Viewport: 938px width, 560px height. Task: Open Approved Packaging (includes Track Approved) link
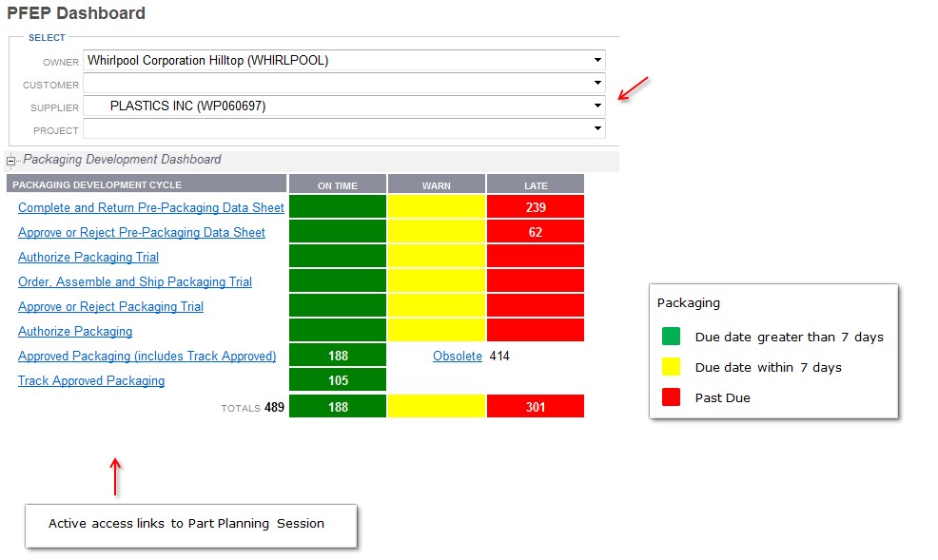(x=147, y=356)
